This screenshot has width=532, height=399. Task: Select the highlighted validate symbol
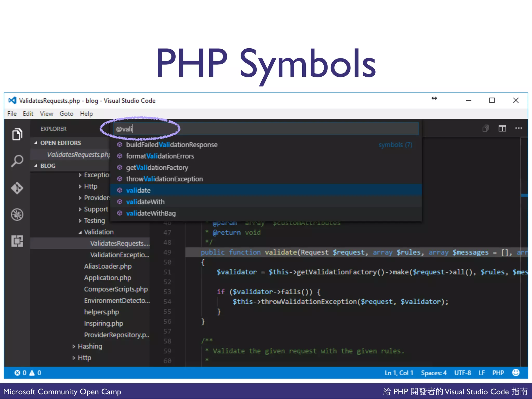pos(266,190)
